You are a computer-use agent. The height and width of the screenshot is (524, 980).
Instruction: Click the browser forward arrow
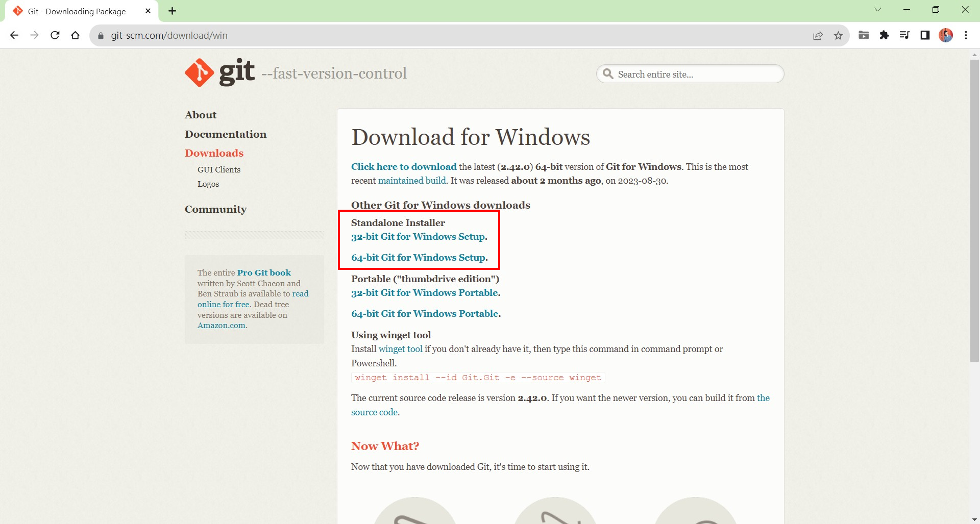(34, 35)
